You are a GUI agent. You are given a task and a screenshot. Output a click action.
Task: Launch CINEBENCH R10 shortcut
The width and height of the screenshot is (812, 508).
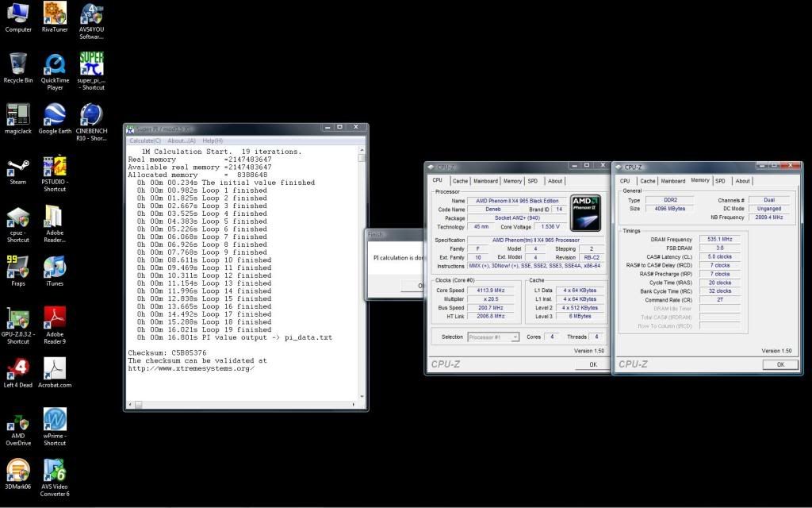click(x=92, y=122)
